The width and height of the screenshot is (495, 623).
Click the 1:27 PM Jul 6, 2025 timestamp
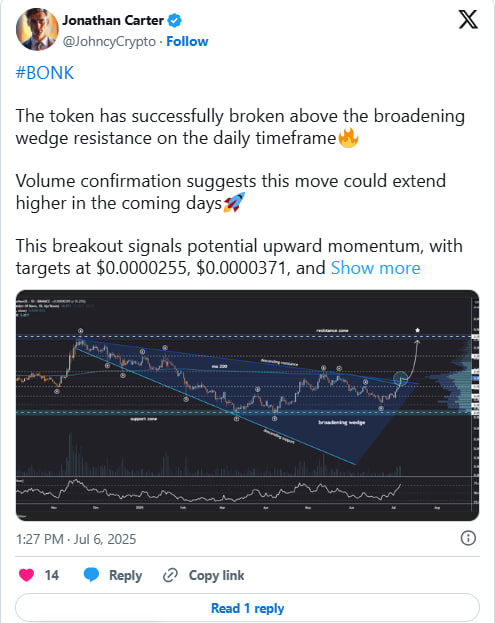[x=76, y=539]
